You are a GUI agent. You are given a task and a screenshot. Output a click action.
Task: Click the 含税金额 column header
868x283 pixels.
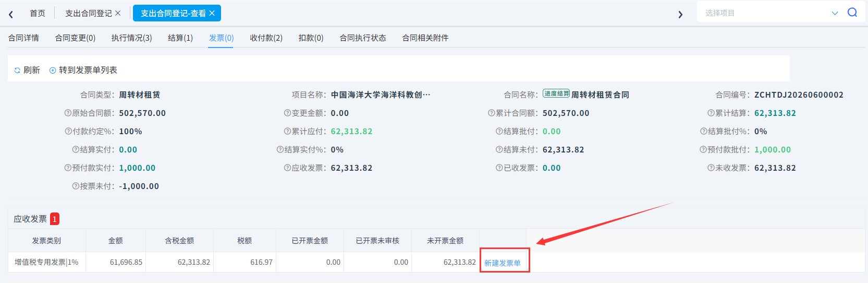tap(179, 241)
